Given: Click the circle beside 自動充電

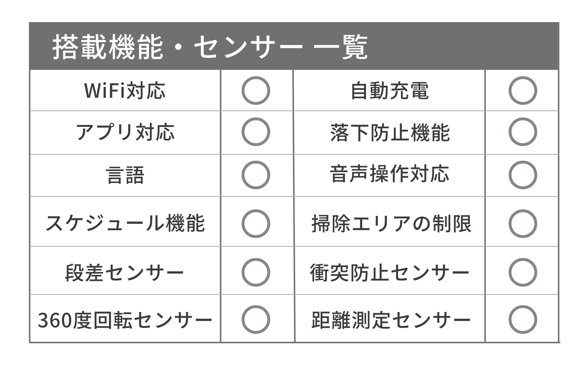Looking at the screenshot, I should pos(523,91).
